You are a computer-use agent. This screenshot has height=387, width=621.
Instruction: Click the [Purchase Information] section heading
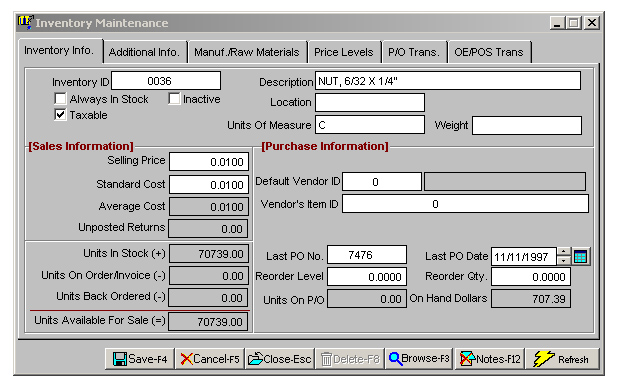click(325, 146)
